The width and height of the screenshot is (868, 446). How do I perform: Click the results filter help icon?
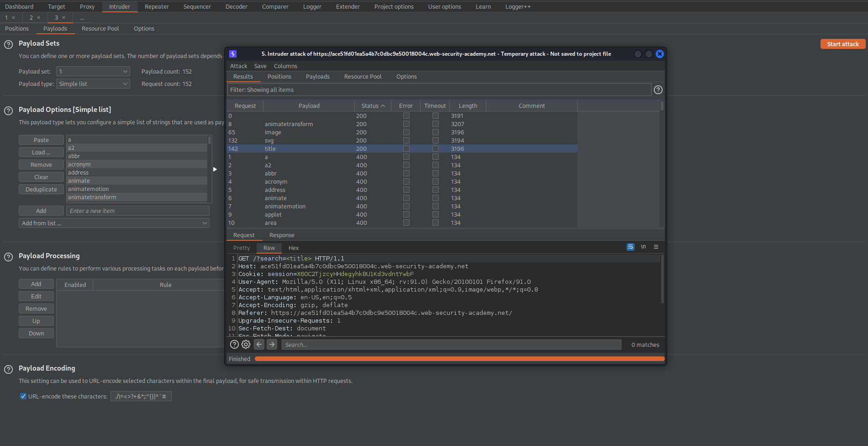[x=658, y=90]
